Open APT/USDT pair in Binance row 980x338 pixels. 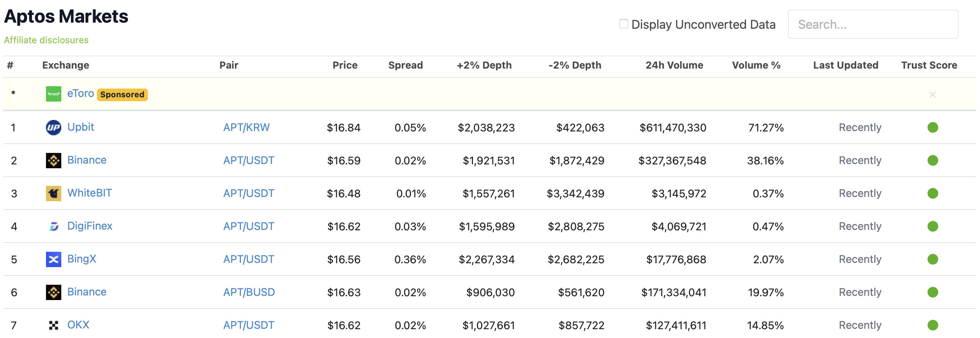click(249, 160)
